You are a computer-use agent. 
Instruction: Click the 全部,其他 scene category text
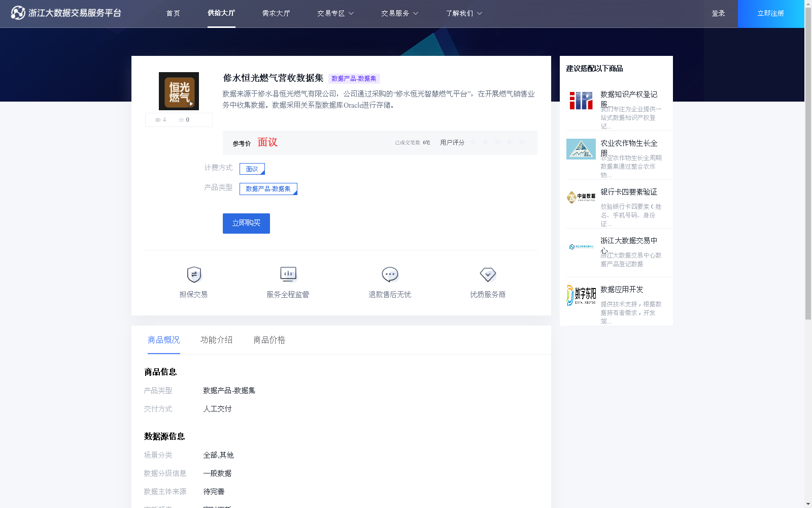(x=218, y=455)
